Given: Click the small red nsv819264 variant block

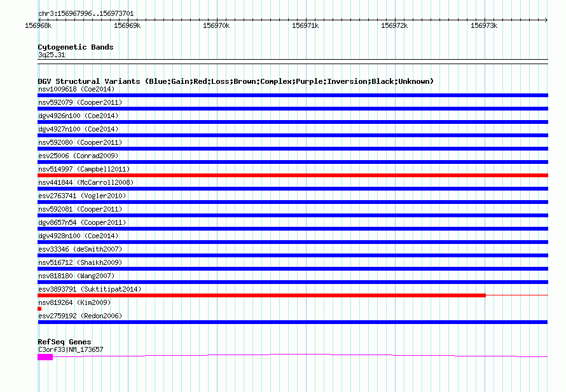Looking at the screenshot, I should click(x=39, y=309).
